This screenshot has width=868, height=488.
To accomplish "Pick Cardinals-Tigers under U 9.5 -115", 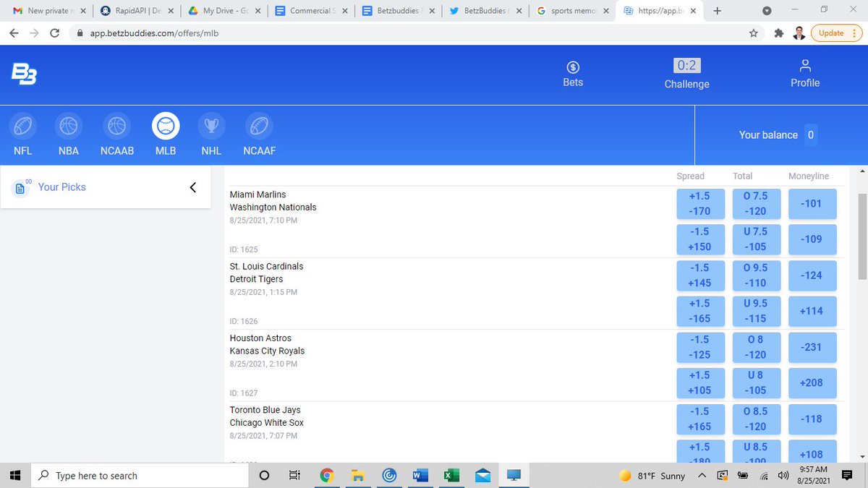I will (755, 311).
